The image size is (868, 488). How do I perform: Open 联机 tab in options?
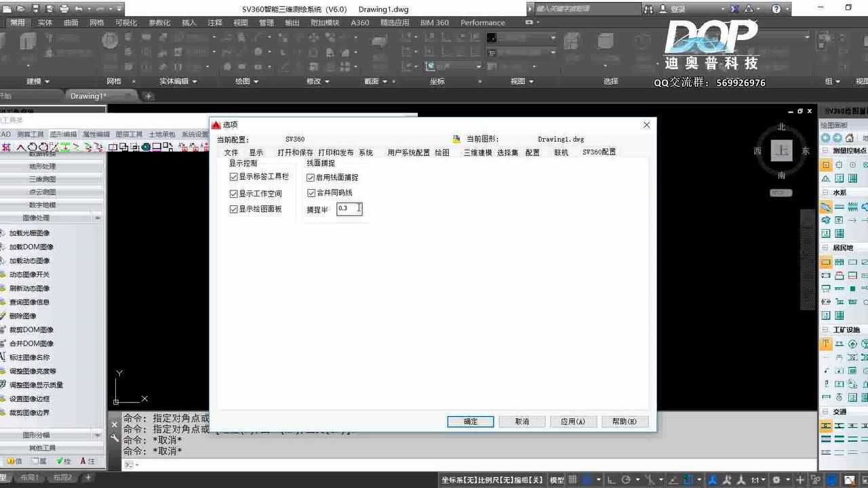point(561,152)
